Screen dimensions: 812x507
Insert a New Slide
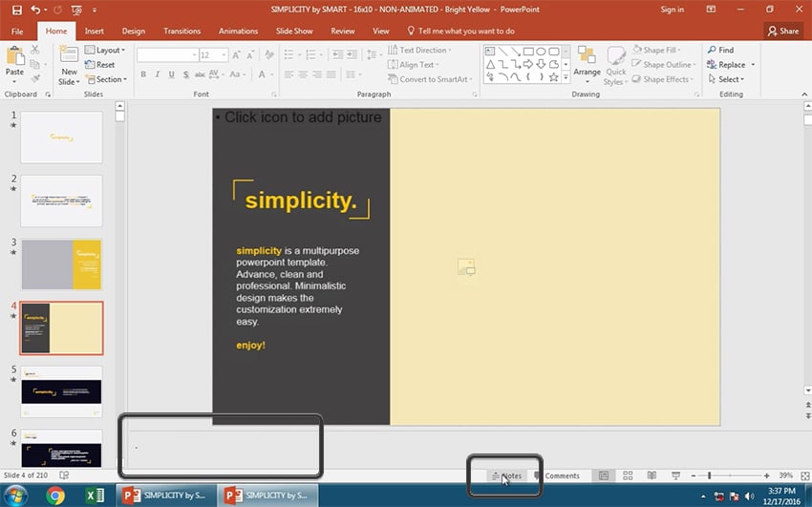click(x=69, y=66)
